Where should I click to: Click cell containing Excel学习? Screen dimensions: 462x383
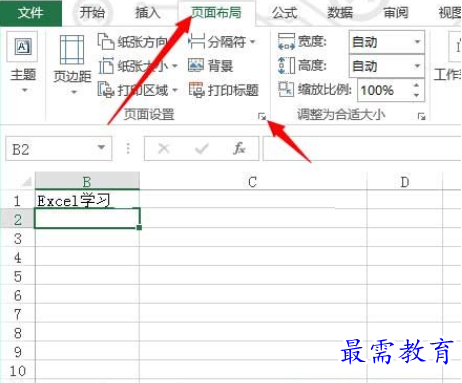[87, 200]
